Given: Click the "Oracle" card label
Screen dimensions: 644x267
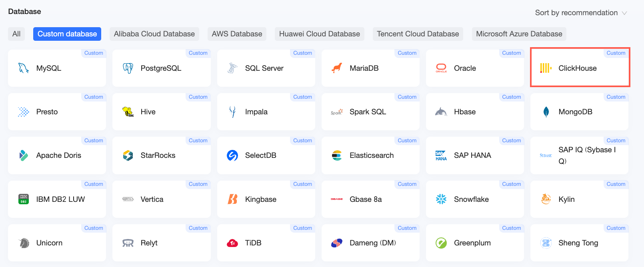Looking at the screenshot, I should point(465,68).
